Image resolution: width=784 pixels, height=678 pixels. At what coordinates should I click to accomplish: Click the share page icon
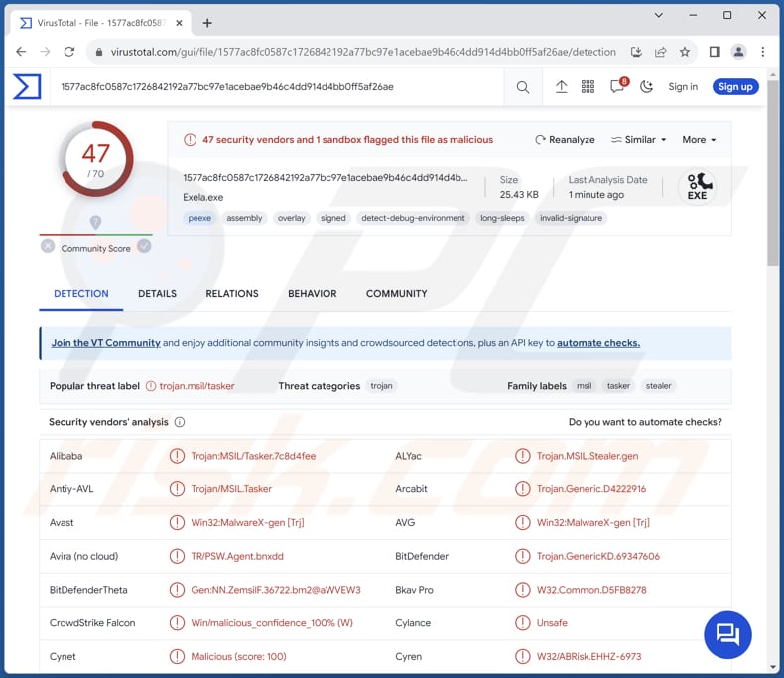tap(661, 52)
